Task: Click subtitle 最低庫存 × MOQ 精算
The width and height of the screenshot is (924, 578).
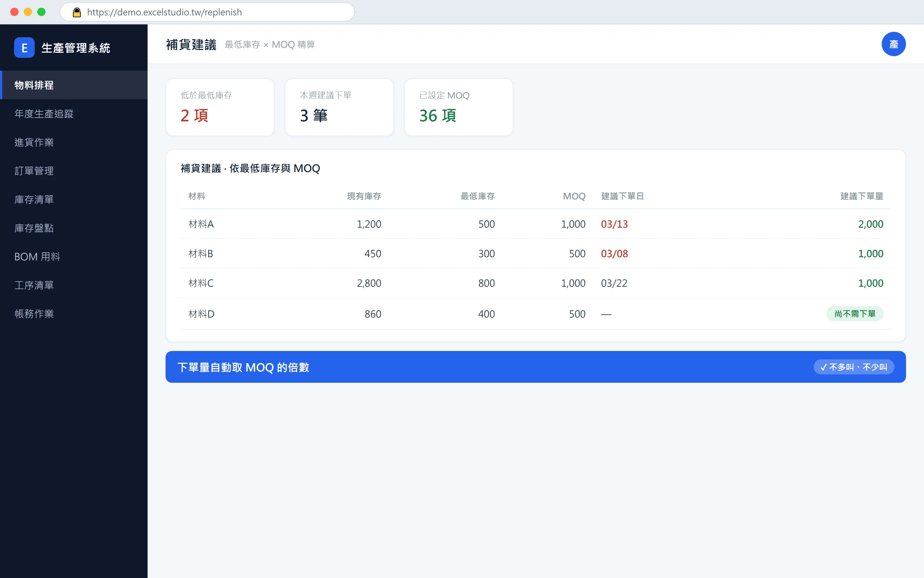Action: (269, 45)
